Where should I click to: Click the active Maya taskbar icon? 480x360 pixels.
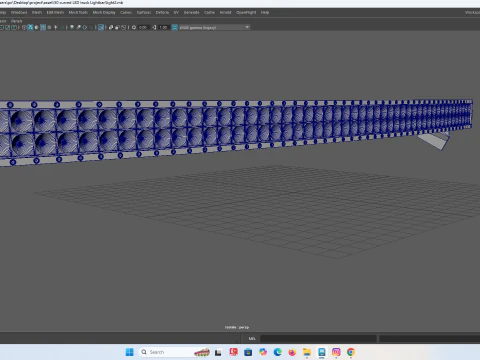tap(321, 352)
